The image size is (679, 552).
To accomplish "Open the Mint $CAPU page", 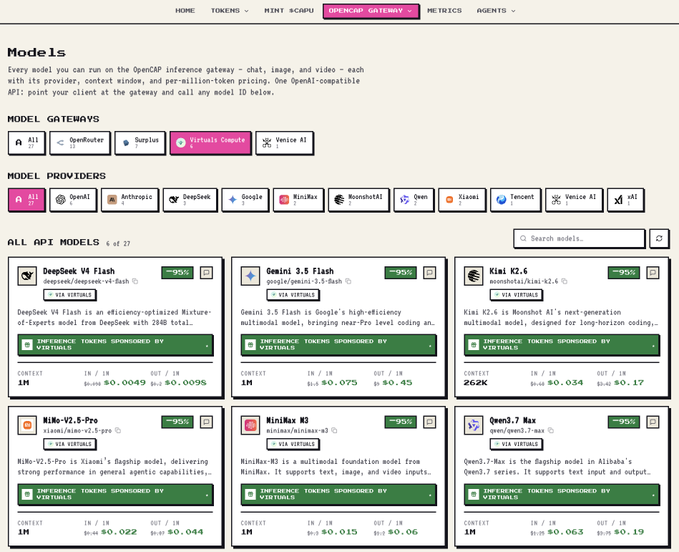I will pos(289,11).
